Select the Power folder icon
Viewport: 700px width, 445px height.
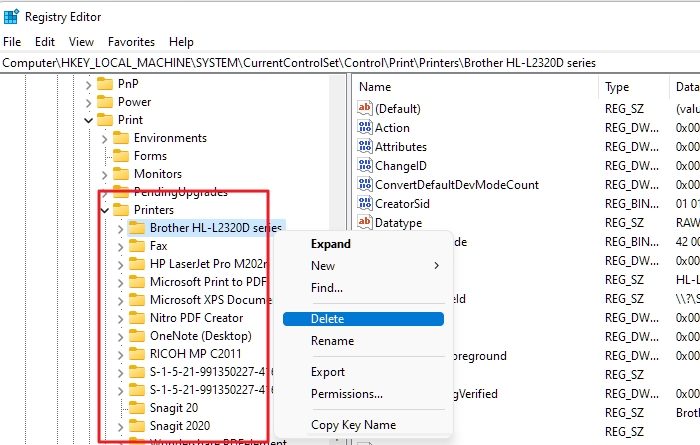tap(105, 102)
